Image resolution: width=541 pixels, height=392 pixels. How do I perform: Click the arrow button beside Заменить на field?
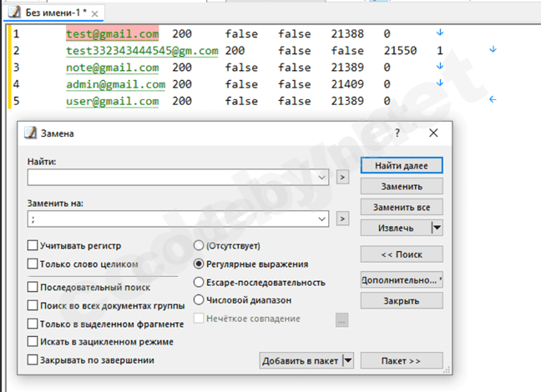click(x=342, y=219)
